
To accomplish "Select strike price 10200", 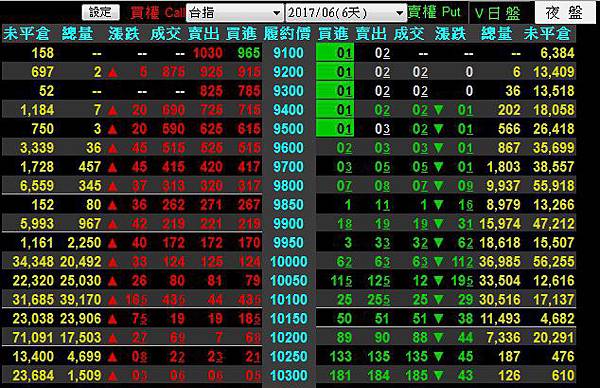I will 289,338.
